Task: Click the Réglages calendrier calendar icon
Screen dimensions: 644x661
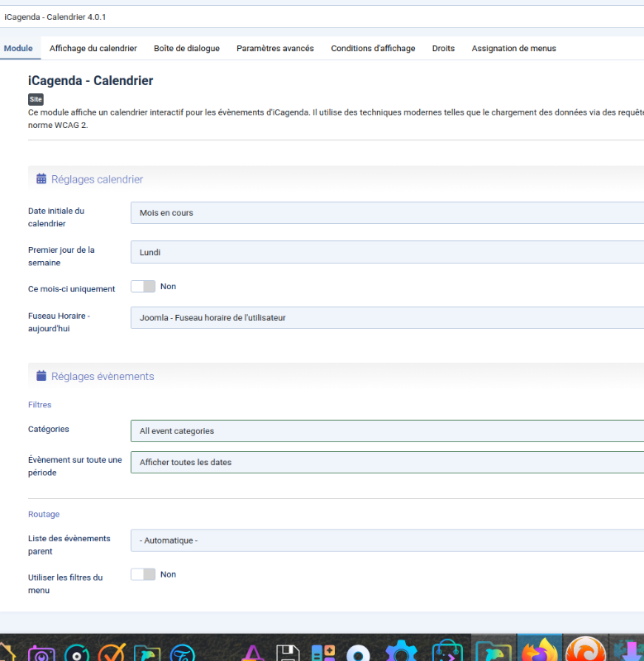Action: [41, 179]
